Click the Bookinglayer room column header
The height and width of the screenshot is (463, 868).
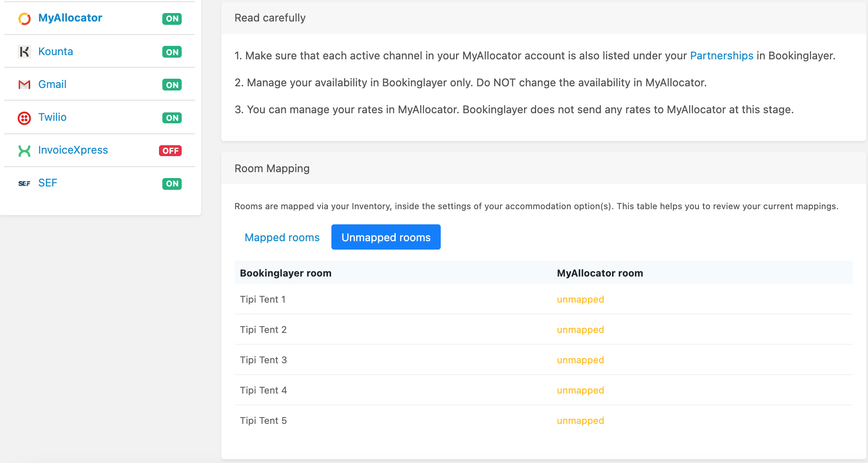286,273
